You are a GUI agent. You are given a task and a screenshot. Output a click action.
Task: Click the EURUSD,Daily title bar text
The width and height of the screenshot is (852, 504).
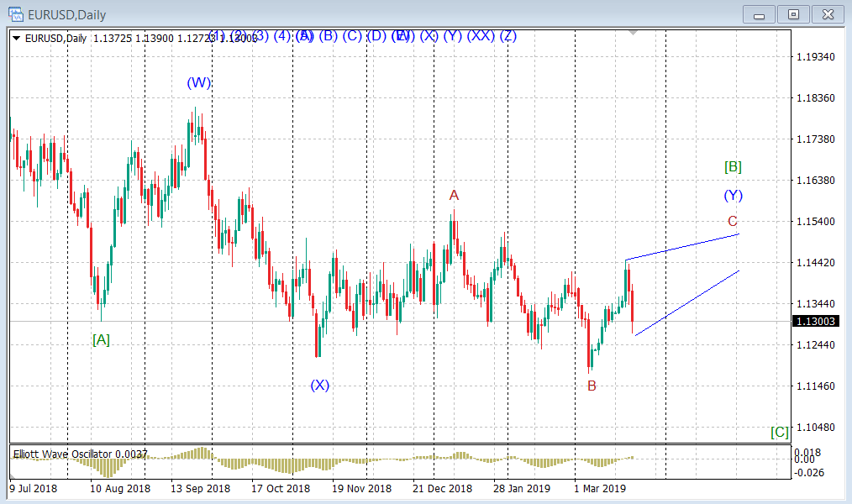[67, 14]
